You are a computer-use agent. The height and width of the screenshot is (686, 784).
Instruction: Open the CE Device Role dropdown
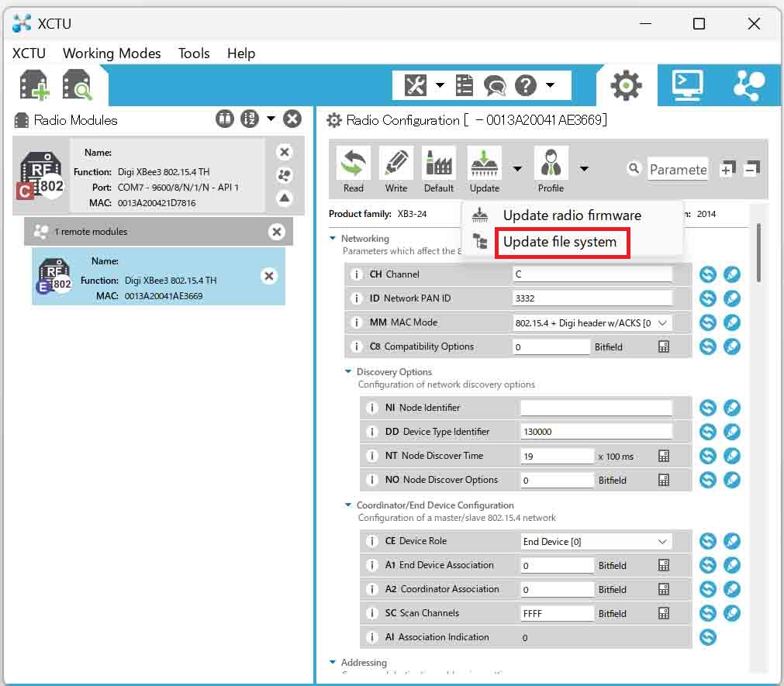pos(596,541)
